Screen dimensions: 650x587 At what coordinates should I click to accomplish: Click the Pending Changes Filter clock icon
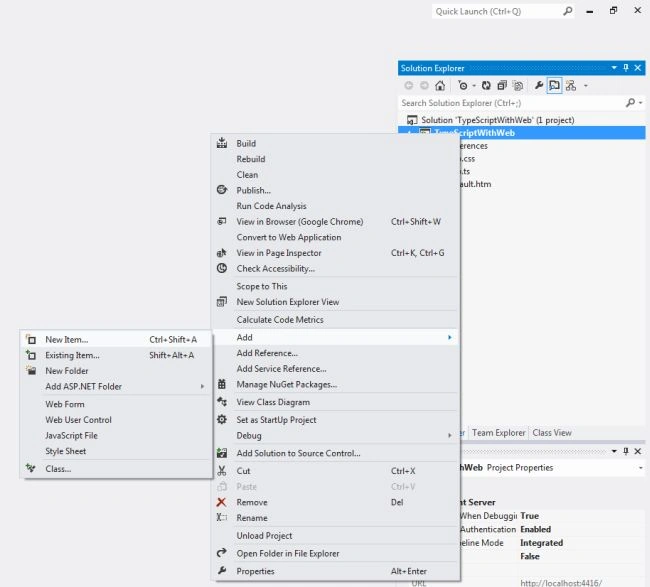click(462, 86)
